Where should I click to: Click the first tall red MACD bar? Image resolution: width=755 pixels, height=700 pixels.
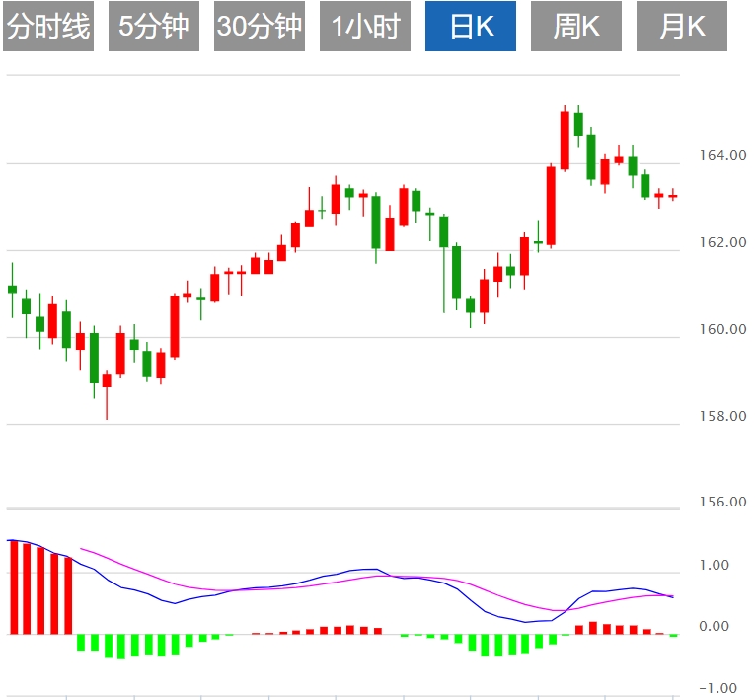14,587
